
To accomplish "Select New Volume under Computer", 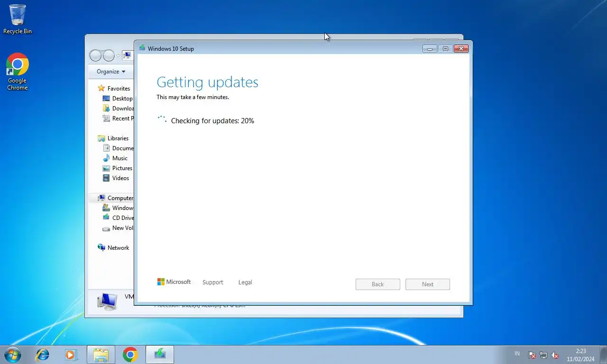I will [123, 228].
